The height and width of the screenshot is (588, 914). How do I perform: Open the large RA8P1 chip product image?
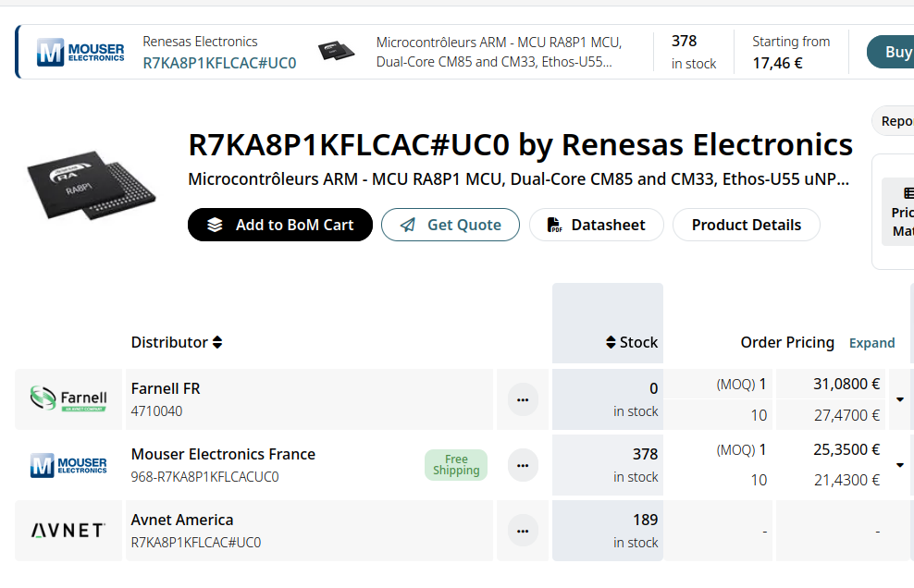pyautogui.click(x=92, y=185)
